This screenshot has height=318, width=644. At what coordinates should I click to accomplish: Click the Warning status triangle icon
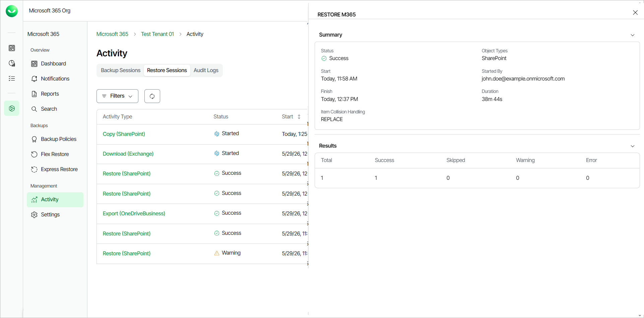click(217, 253)
